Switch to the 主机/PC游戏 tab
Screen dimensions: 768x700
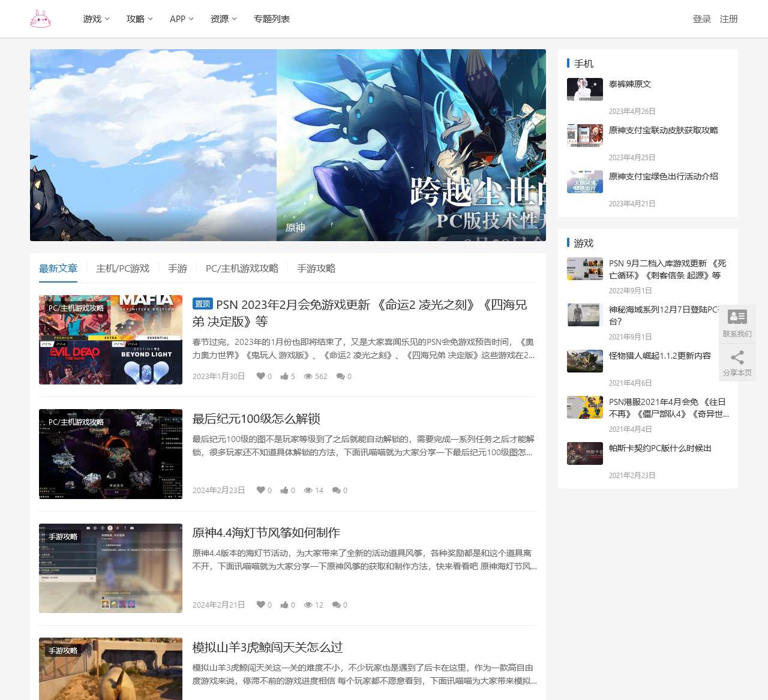click(x=122, y=268)
